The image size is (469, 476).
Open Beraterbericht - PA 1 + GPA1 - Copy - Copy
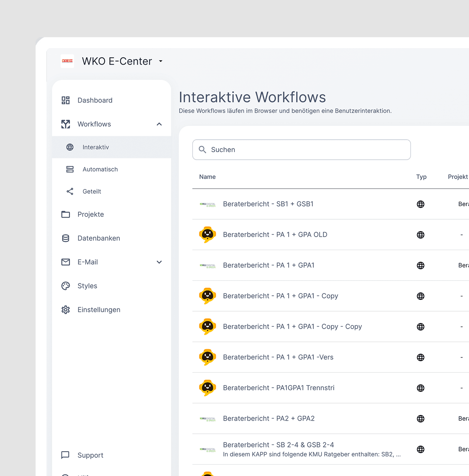292,327
